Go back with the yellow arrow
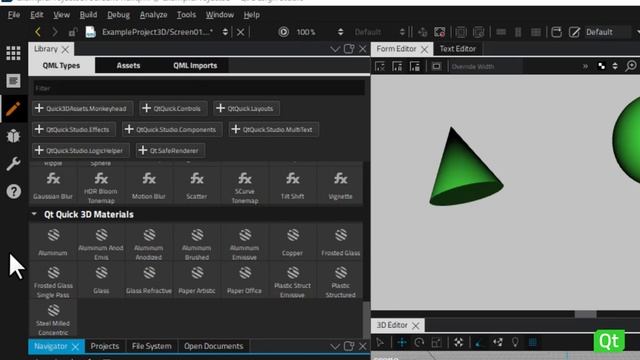Screen dimensions: 640x360 [x=38, y=32]
